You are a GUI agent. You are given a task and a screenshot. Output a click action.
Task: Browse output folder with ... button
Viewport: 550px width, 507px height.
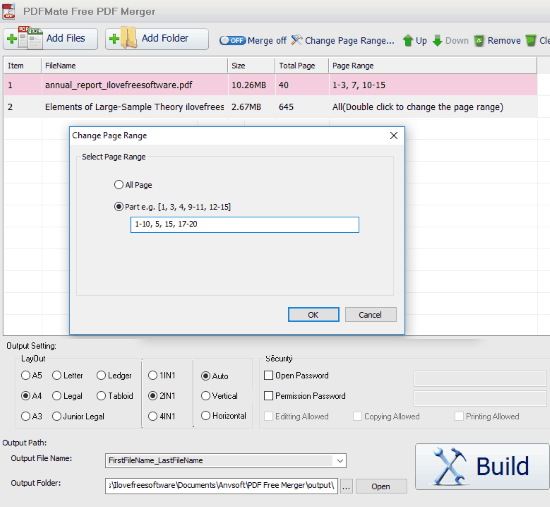pyautogui.click(x=346, y=487)
